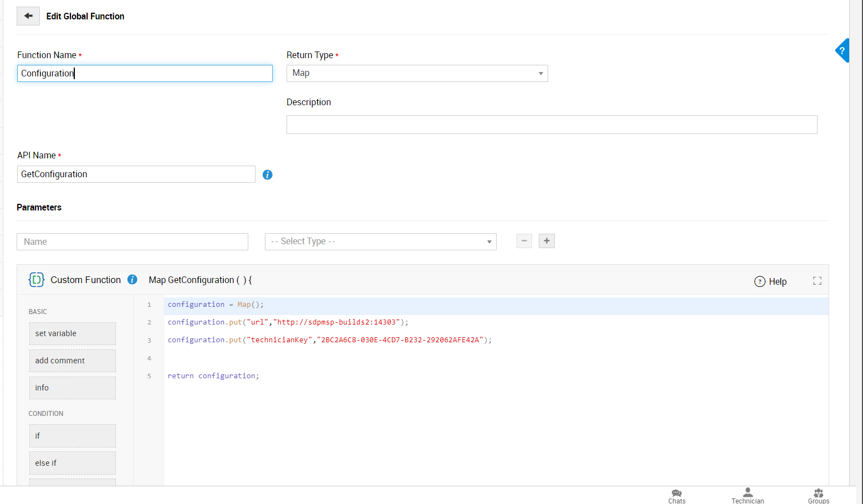
Task: Expand the code editor to fullscreen
Action: coord(817,281)
